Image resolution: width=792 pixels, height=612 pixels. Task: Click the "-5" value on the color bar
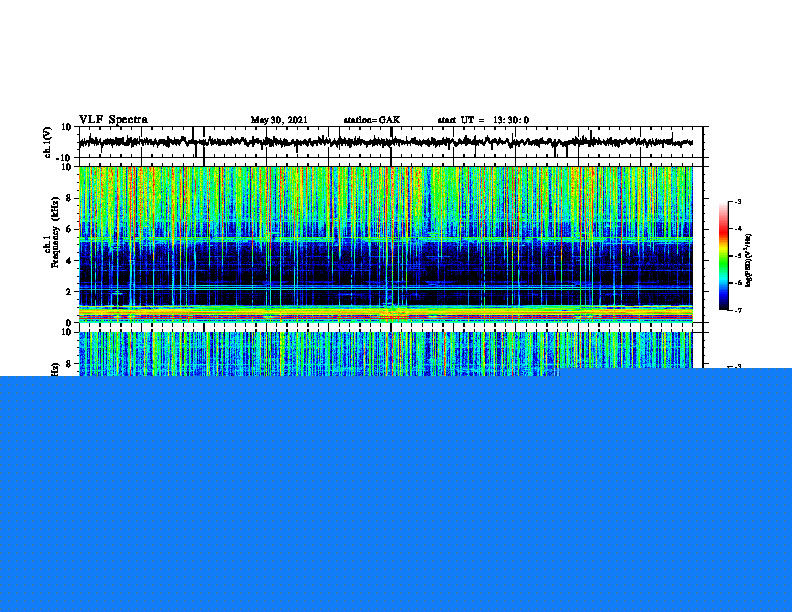(x=737, y=256)
